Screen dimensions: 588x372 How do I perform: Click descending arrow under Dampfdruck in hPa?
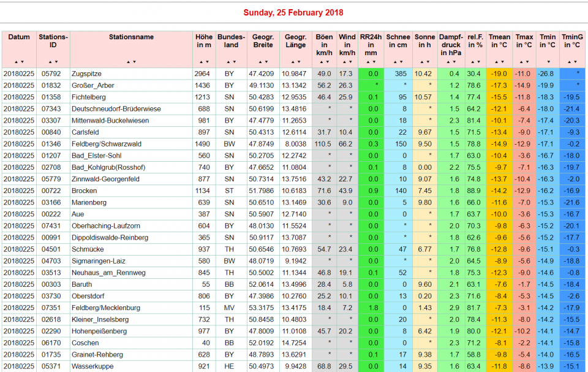pyautogui.click(x=453, y=62)
